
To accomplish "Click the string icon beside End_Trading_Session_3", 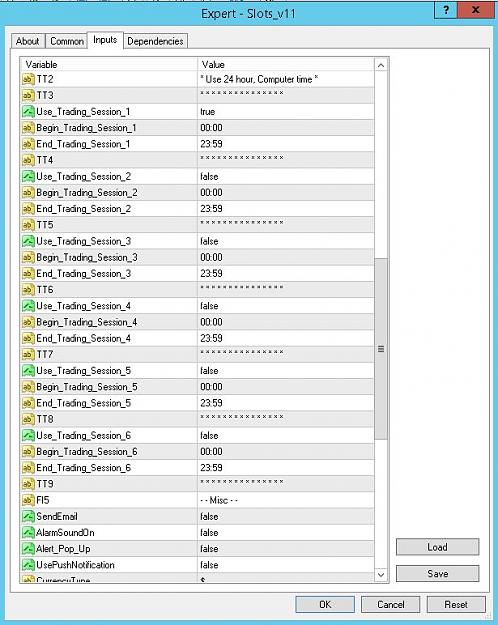I will click(x=28, y=273).
